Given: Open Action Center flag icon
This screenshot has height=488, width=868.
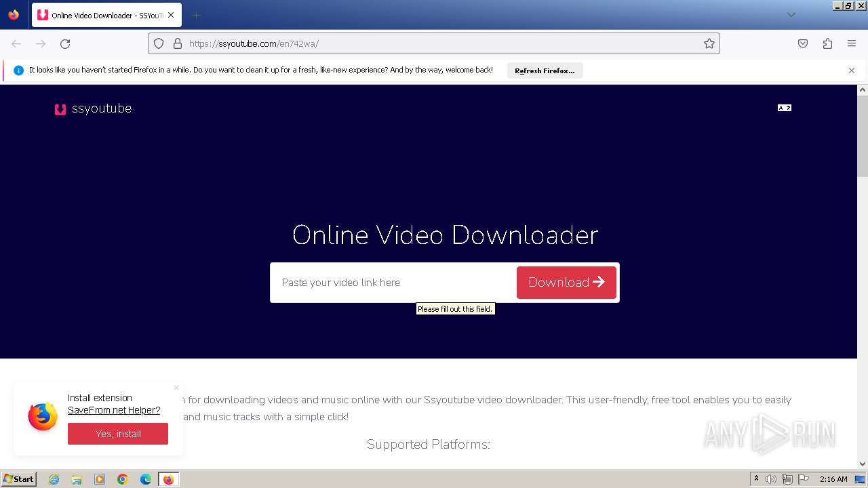Looking at the screenshot, I should coord(803,479).
